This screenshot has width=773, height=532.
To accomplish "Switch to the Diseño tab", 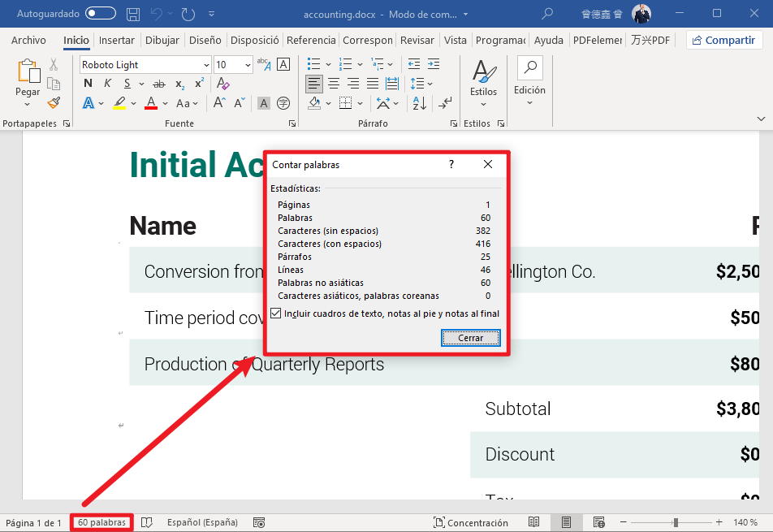I will point(205,41).
